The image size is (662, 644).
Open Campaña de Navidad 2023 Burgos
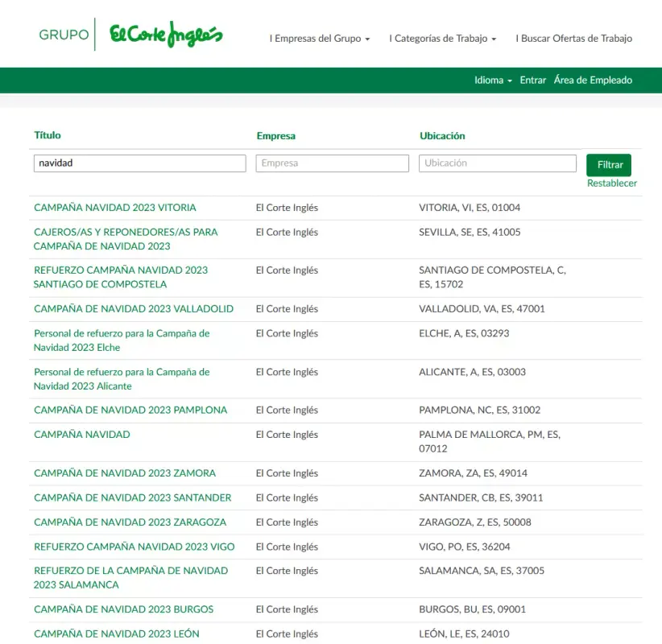pos(124,609)
